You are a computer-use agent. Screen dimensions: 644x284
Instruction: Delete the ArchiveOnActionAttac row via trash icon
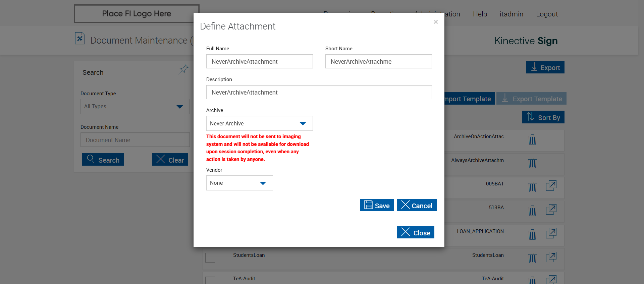(532, 139)
